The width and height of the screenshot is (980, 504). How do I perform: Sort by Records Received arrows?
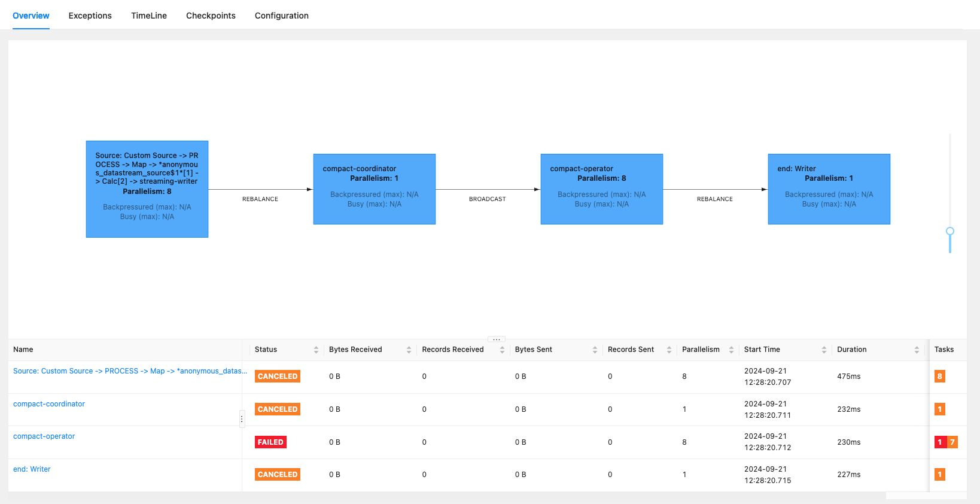point(502,350)
